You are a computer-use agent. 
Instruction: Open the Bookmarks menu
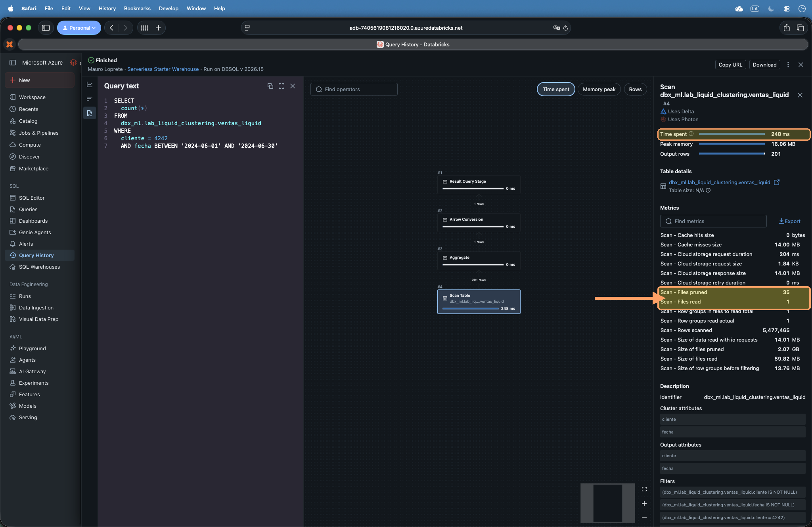pos(137,8)
